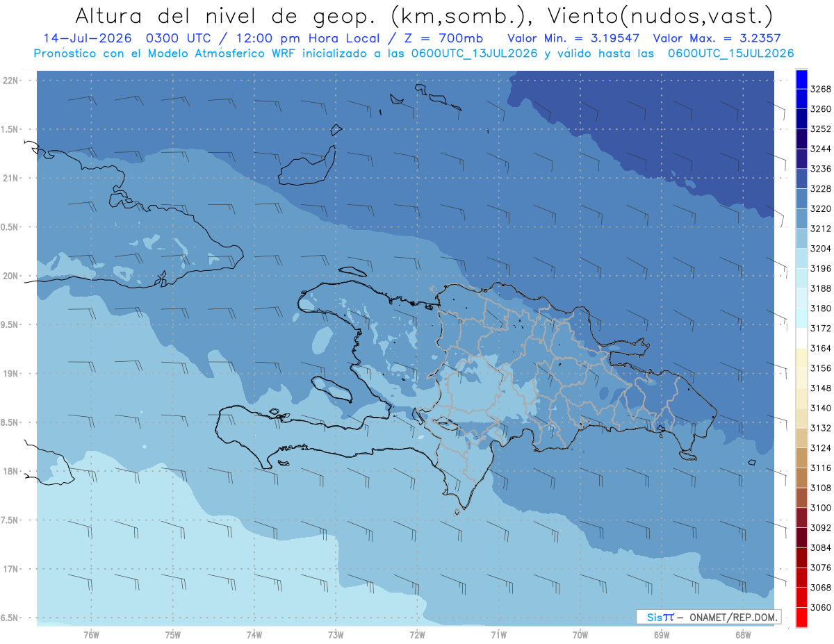Click the '70W' longitude label
The image size is (834, 644).
580,635
